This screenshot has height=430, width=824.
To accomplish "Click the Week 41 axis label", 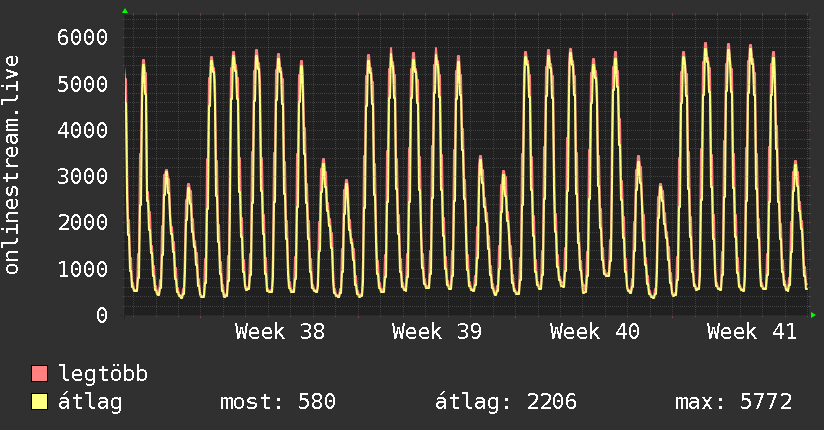I will pyautogui.click(x=751, y=332).
